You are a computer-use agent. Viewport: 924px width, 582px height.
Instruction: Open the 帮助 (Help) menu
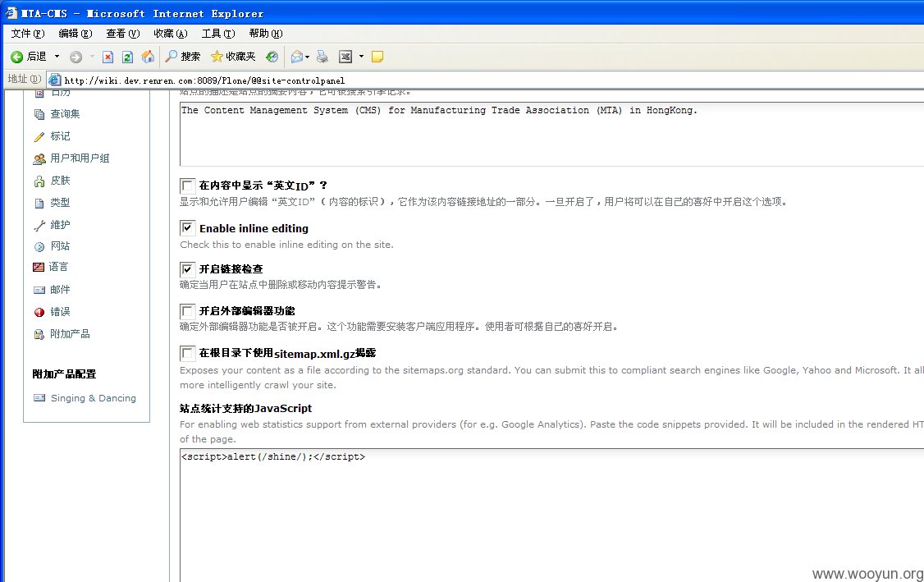click(x=266, y=34)
